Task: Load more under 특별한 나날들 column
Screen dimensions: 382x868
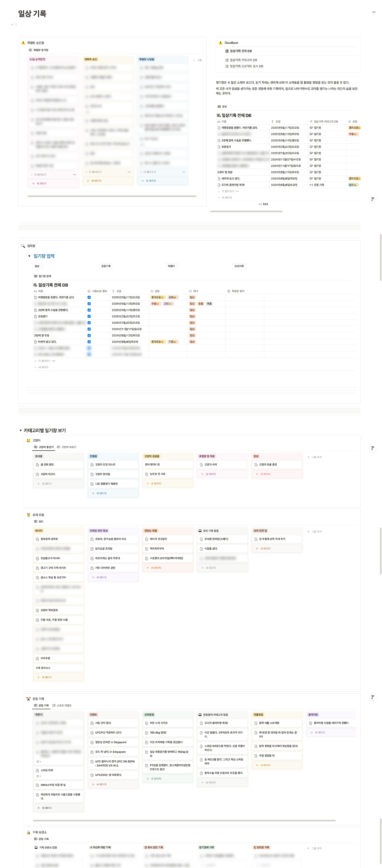Action: click(147, 172)
